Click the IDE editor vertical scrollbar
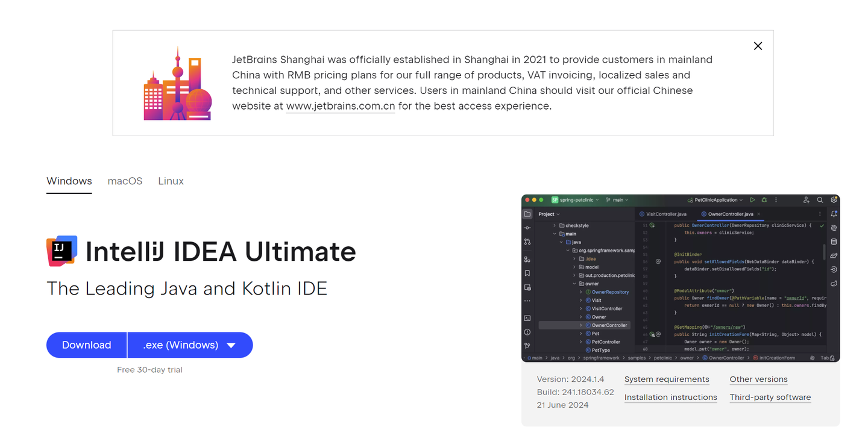Image resolution: width=868 pixels, height=427 pixels. [824, 252]
